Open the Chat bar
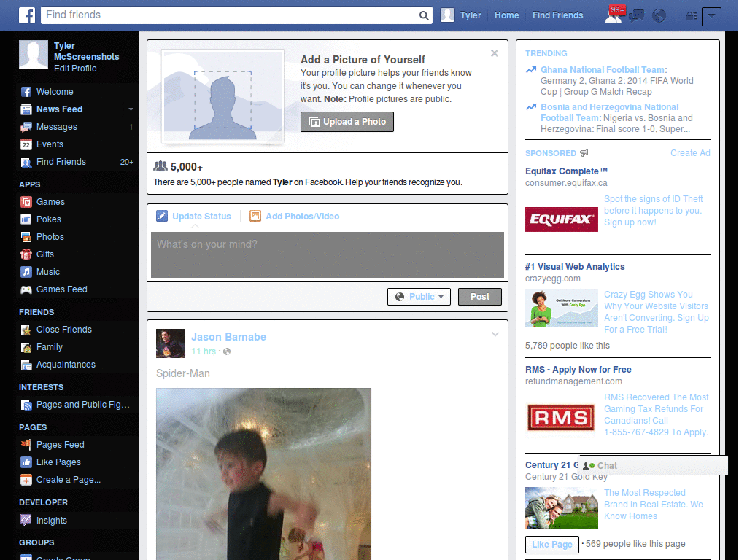Screen dimensions: 747x560 [653, 466]
